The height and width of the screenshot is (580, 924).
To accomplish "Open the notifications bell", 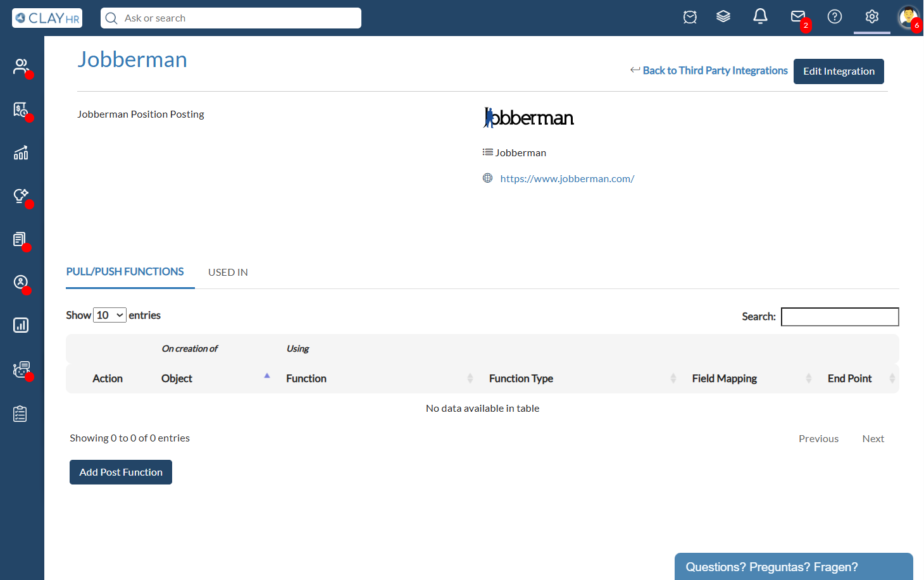I will [760, 16].
